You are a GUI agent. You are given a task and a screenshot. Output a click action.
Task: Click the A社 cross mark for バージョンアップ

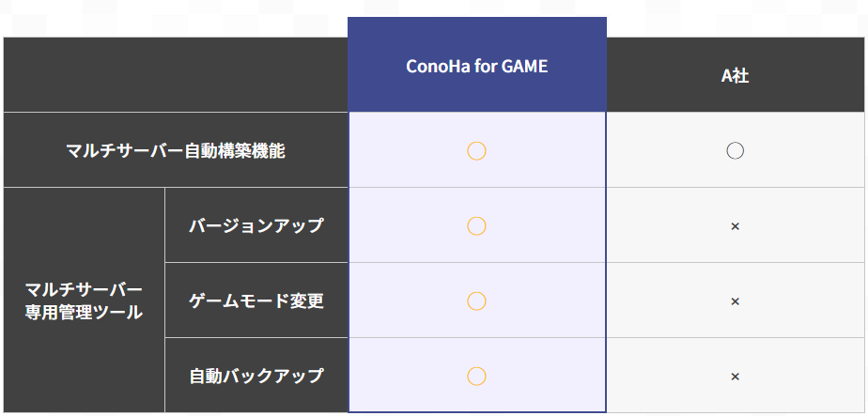[x=736, y=226]
